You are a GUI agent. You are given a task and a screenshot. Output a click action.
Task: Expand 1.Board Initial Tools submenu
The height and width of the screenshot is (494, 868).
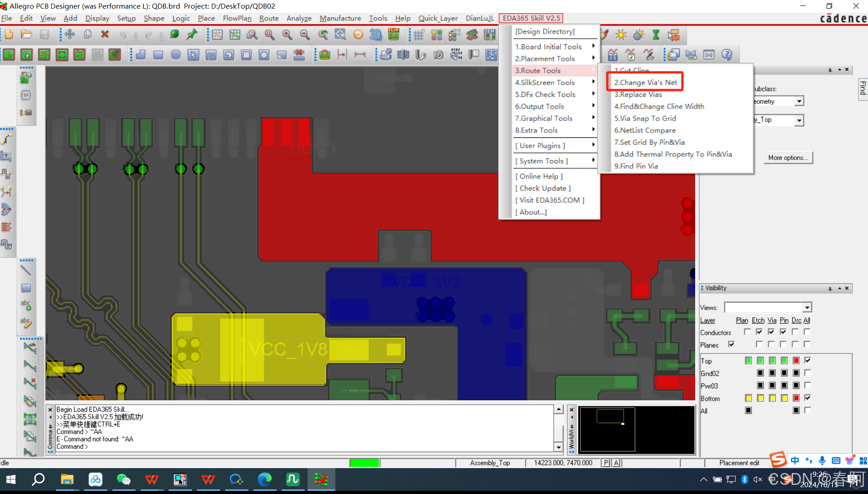[555, 46]
